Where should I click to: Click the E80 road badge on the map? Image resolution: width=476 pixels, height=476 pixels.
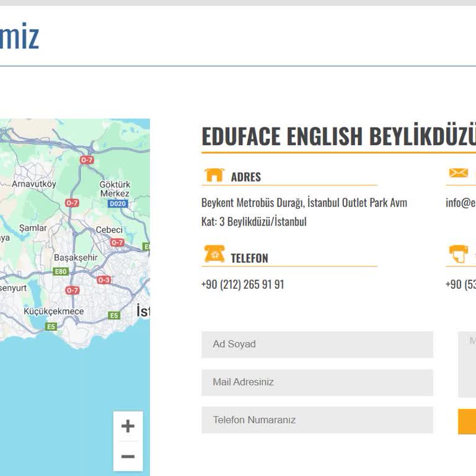(x=61, y=271)
